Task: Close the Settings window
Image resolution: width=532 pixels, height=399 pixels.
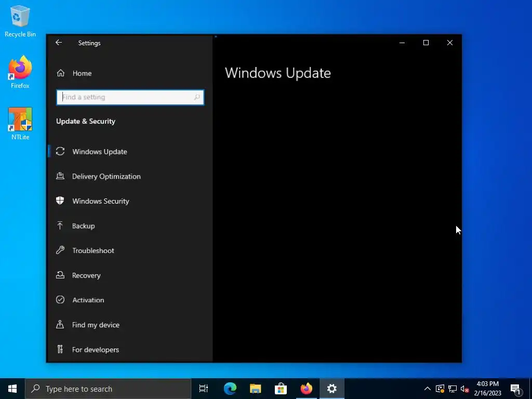Action: click(x=450, y=43)
